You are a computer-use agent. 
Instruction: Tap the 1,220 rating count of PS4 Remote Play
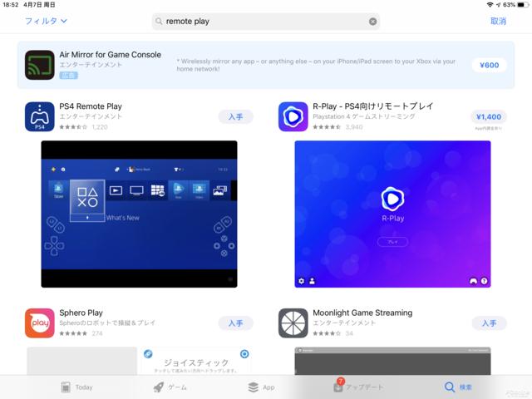(100, 127)
